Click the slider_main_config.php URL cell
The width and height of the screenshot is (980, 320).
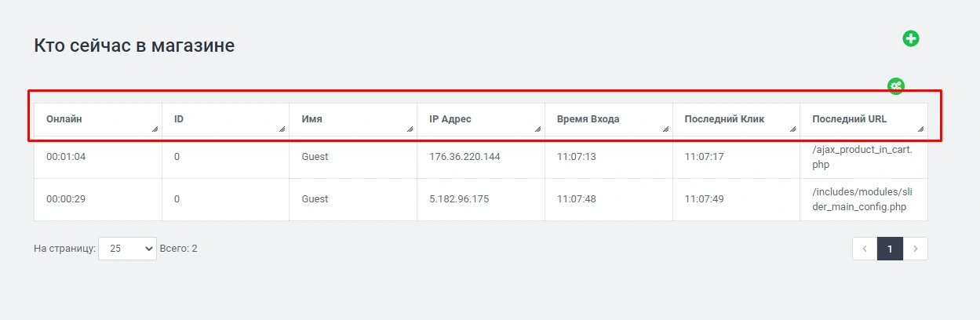tap(862, 199)
